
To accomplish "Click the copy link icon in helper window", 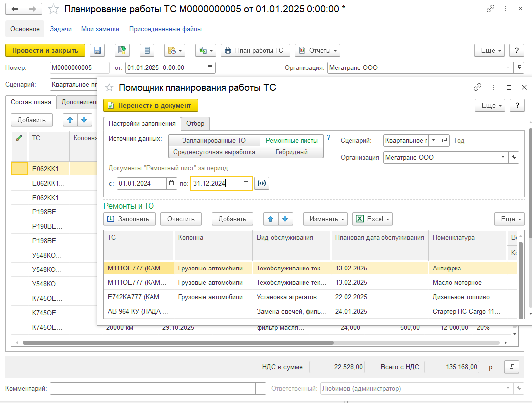I will (x=477, y=87).
